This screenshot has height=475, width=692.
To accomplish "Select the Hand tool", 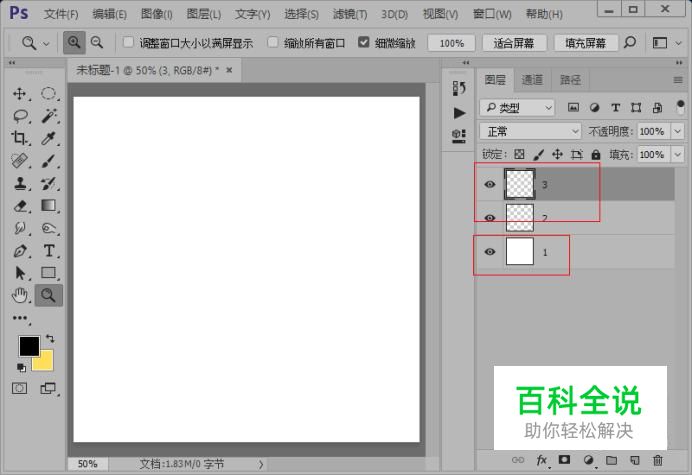I will click(x=19, y=295).
